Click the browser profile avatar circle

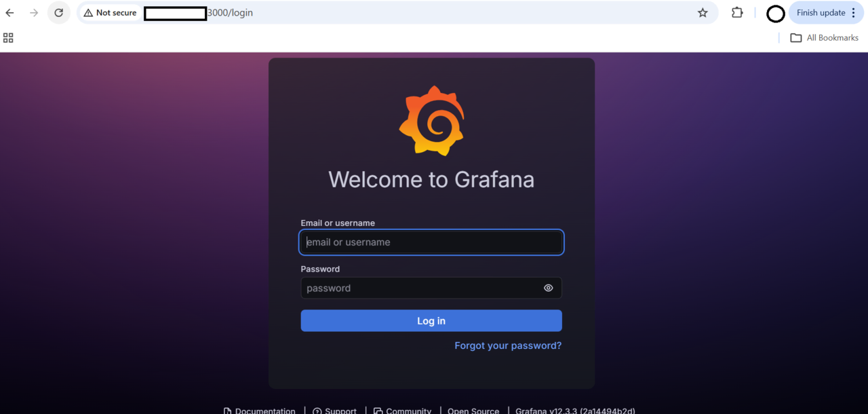pos(775,13)
